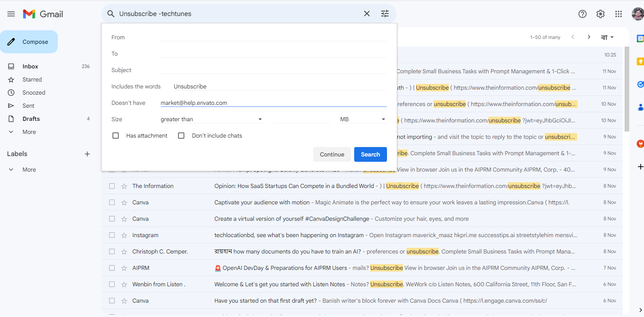Open the Support help icon
The image size is (644, 317).
582,14
